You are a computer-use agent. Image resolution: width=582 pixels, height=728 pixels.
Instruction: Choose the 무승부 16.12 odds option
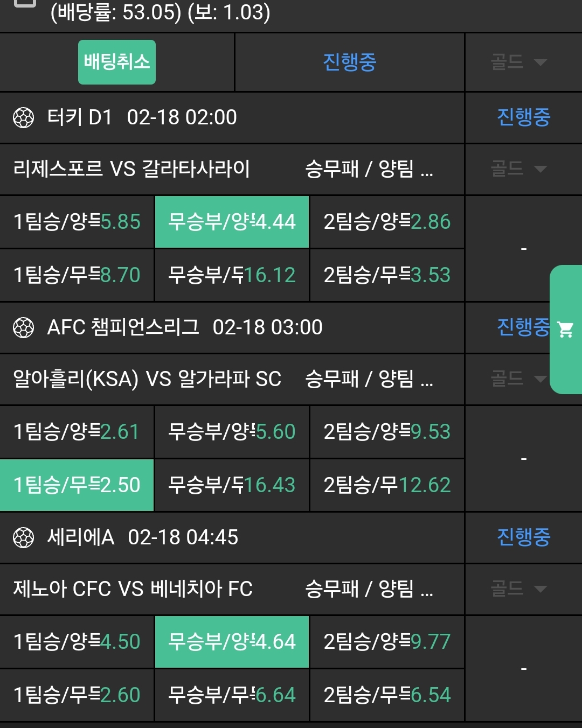pyautogui.click(x=232, y=275)
